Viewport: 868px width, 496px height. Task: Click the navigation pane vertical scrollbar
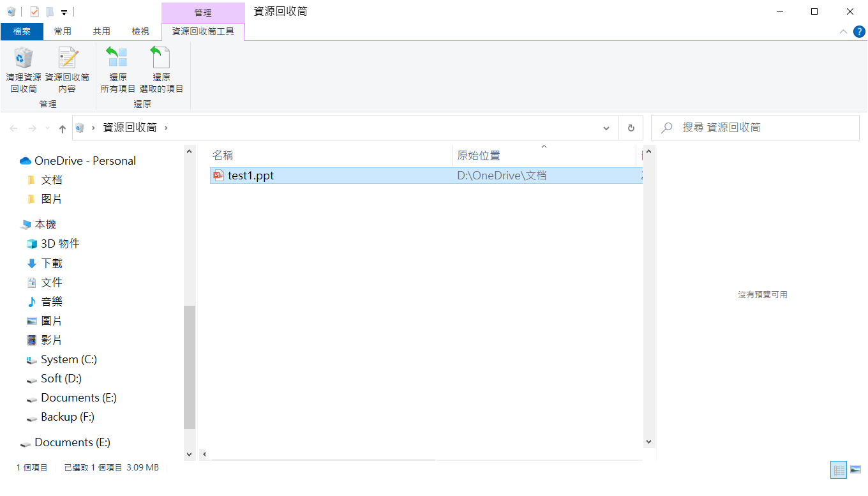point(189,367)
